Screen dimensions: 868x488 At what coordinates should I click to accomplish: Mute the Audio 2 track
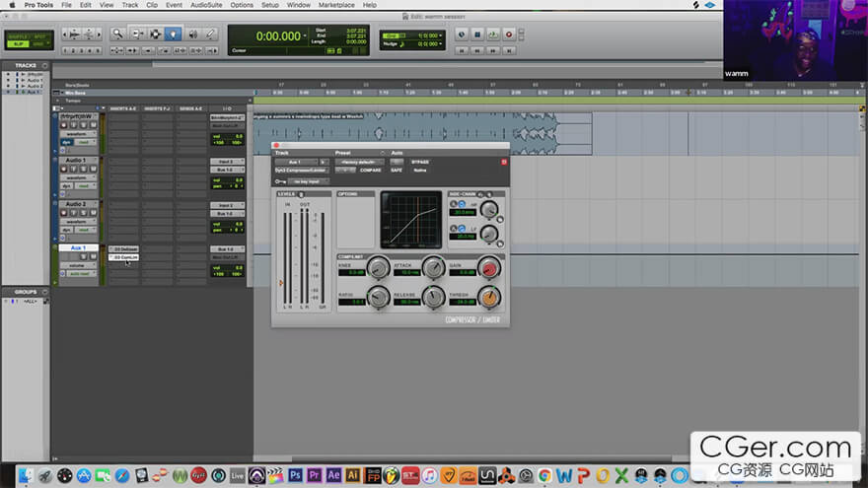(x=93, y=213)
